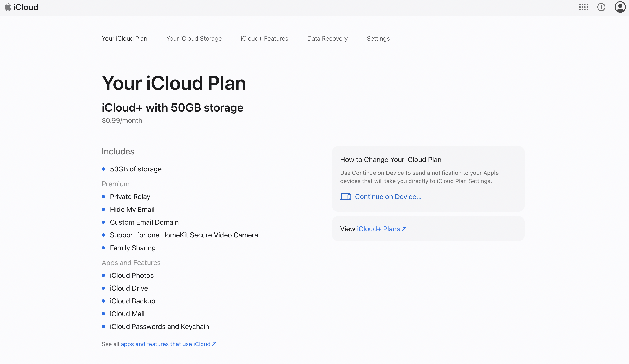
Task: Go to the Data Recovery tab
Action: click(x=327, y=38)
